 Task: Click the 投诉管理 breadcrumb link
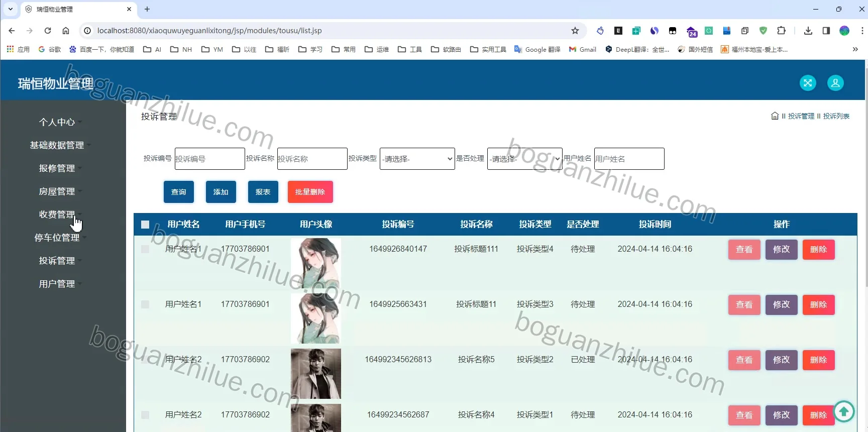[801, 116]
